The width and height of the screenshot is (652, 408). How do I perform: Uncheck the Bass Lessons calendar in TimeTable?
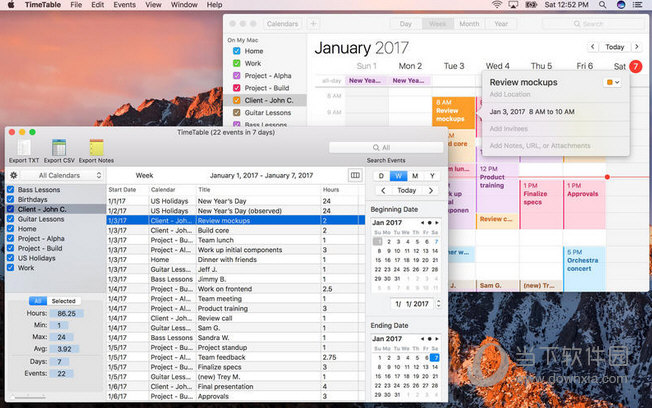[10, 190]
